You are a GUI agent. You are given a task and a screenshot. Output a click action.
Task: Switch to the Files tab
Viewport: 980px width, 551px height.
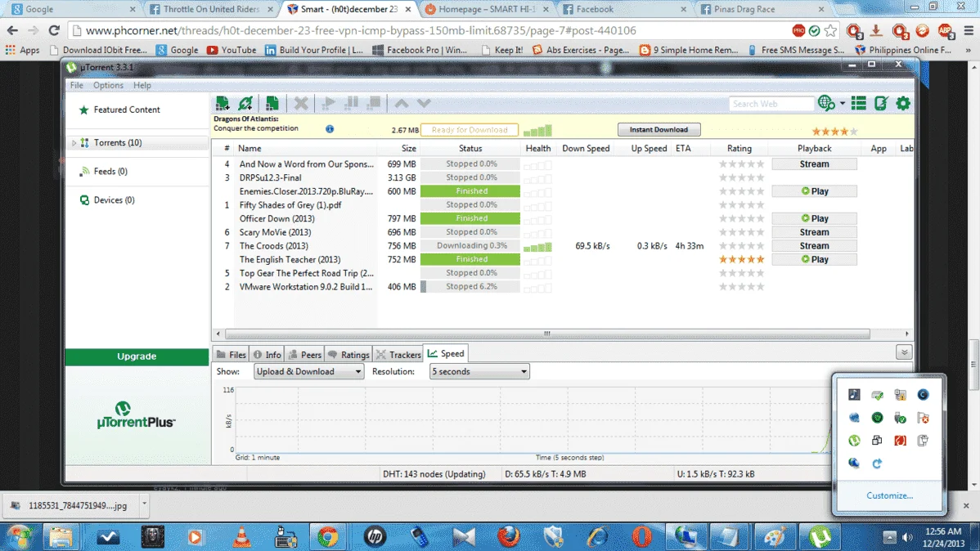pyautogui.click(x=231, y=354)
